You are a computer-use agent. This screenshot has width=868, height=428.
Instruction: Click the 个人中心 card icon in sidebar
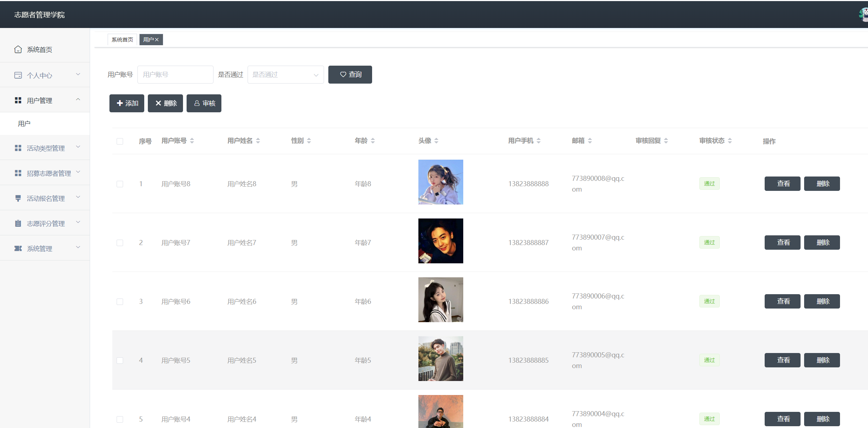tap(18, 75)
